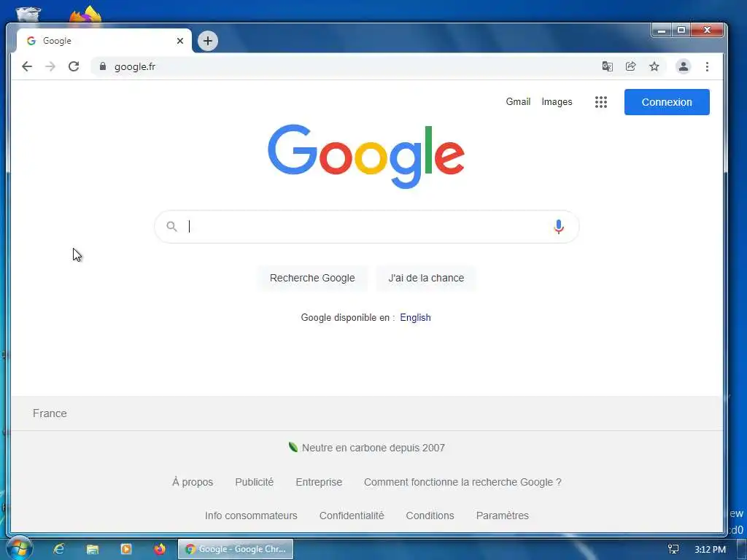Maximize the Chrome window
747x560 pixels.
click(681, 31)
